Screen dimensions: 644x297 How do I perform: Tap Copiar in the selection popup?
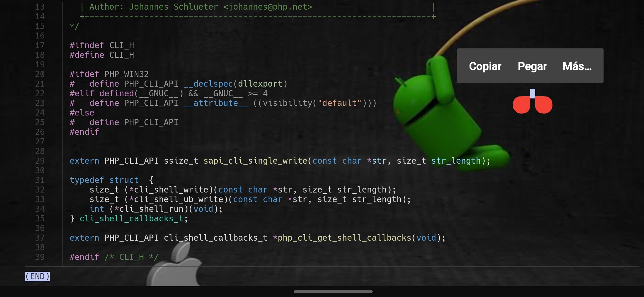tap(485, 66)
